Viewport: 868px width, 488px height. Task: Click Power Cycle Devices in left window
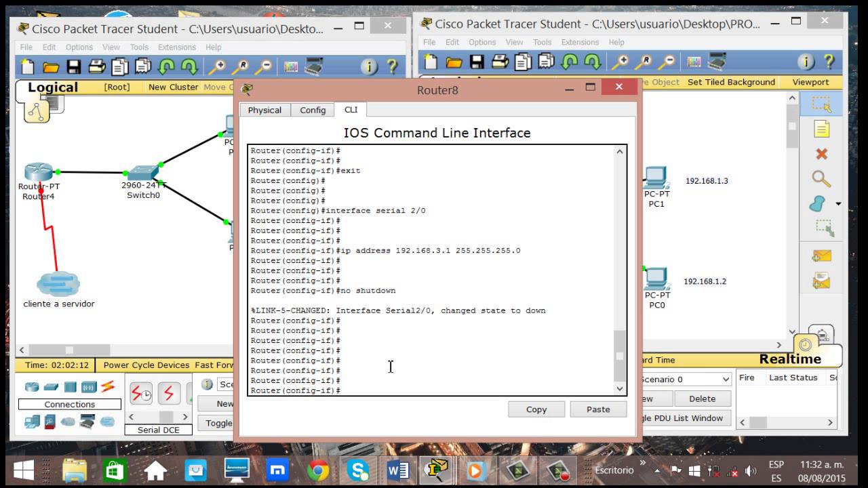click(146, 365)
